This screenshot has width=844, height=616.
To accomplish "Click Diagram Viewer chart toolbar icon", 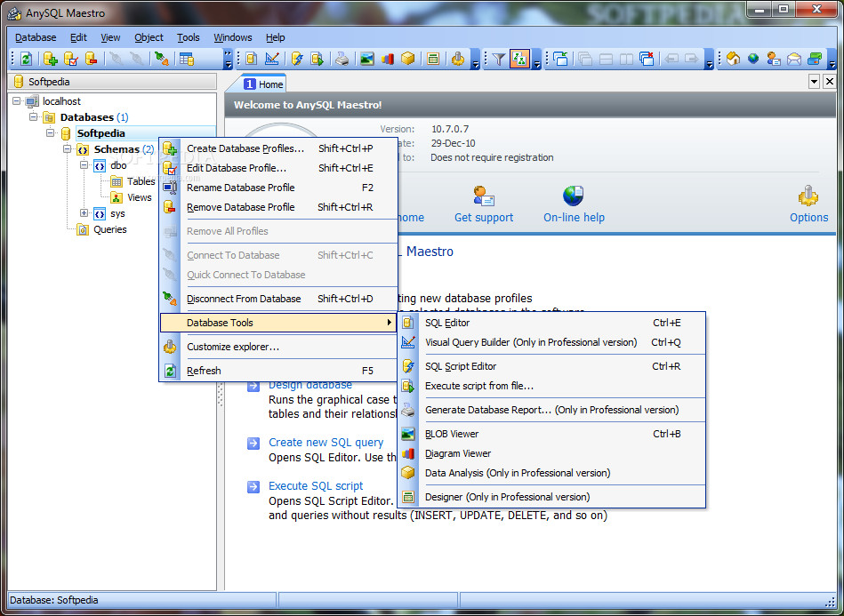I will (x=388, y=60).
